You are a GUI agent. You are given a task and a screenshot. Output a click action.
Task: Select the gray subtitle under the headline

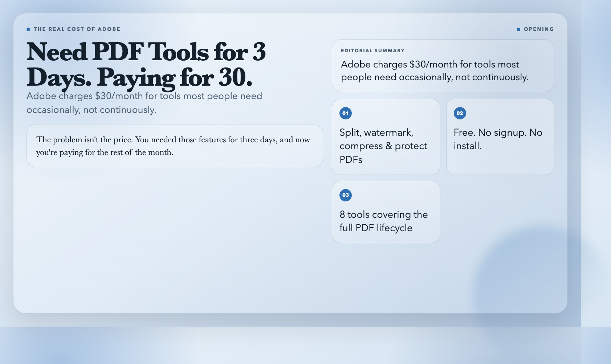144,103
